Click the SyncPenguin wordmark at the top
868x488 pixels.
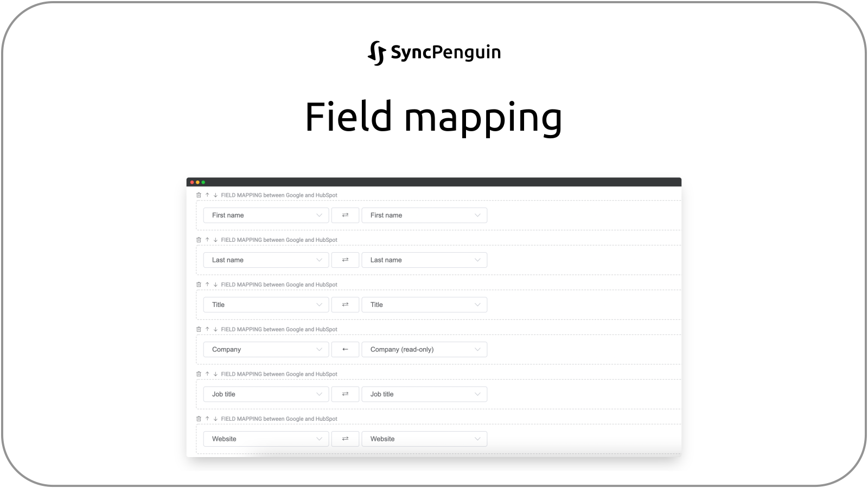[446, 52]
